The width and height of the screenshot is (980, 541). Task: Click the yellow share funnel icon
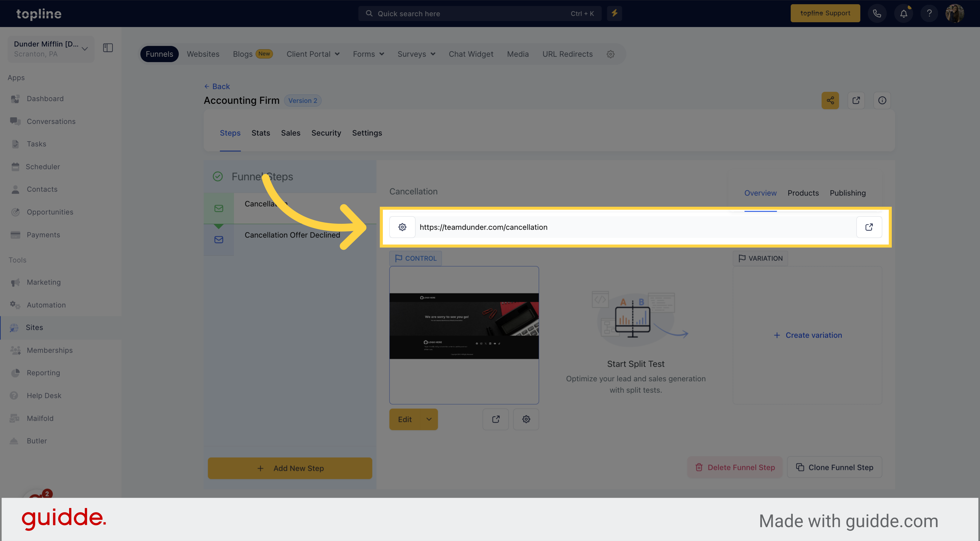[830, 101]
